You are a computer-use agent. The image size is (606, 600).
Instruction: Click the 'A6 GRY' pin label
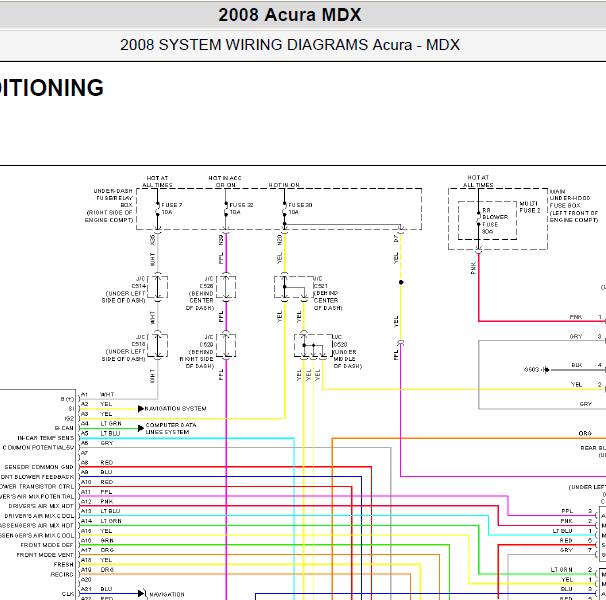click(97, 443)
